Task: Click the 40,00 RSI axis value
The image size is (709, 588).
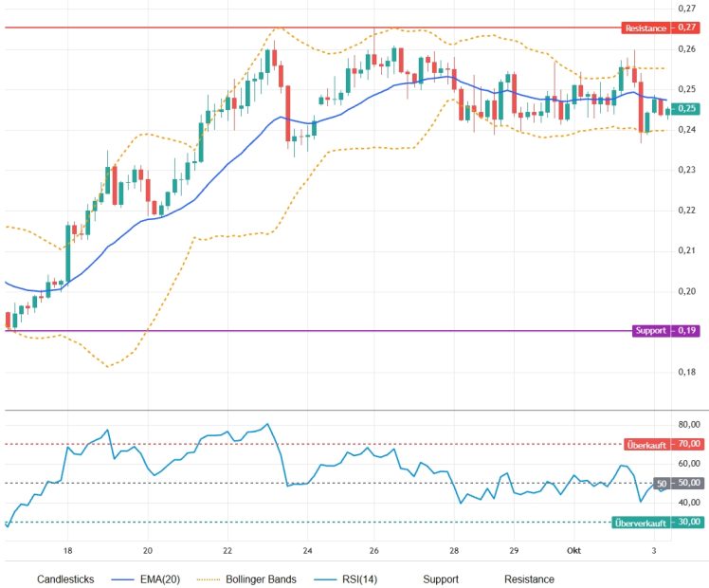Action: click(x=689, y=502)
